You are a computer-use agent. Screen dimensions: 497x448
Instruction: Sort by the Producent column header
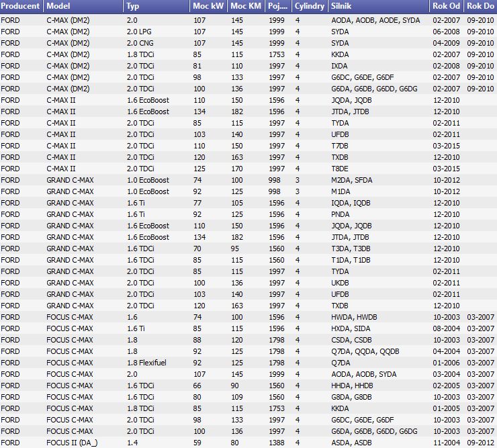[21, 6]
